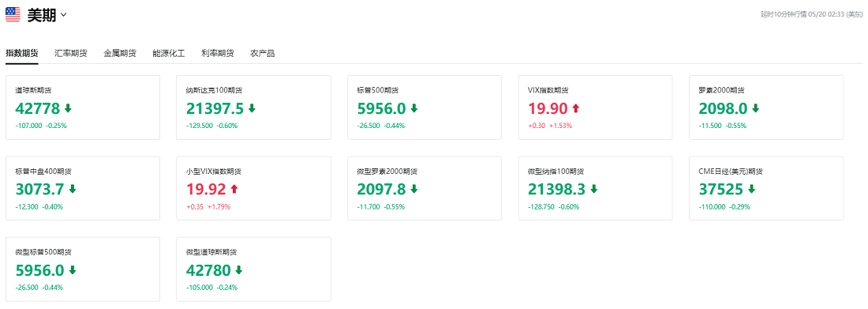Click the -0.40% change percentage
The height and width of the screenshot is (309, 868).
[53, 207]
